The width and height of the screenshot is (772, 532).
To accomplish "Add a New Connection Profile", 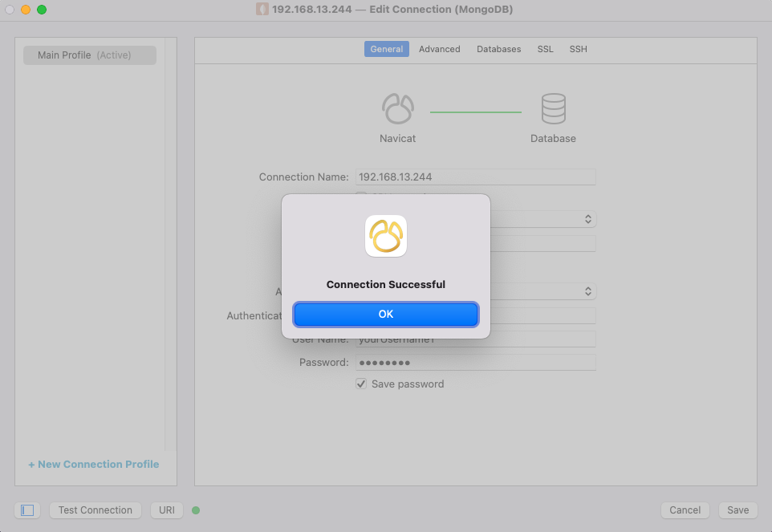I will (x=94, y=464).
